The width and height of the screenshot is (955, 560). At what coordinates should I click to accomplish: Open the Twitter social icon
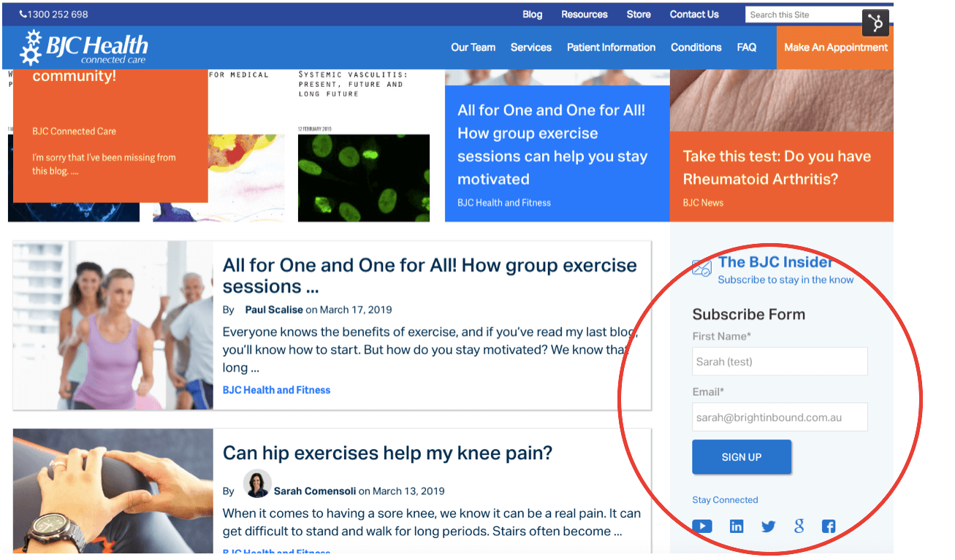(768, 526)
